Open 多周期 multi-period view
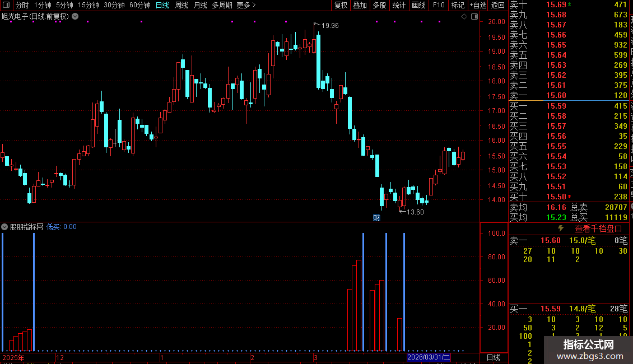The height and width of the screenshot is (364, 633). (x=222, y=5)
